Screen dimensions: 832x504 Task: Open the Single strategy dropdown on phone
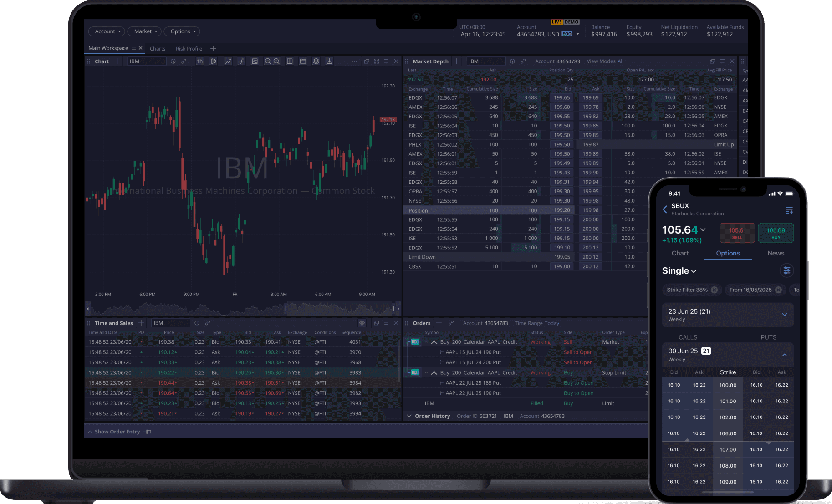(679, 271)
